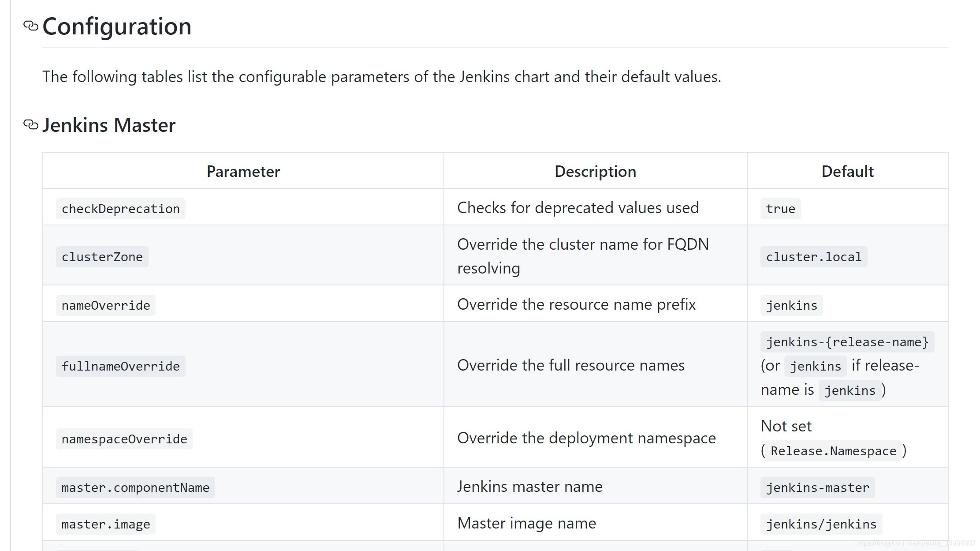The height and width of the screenshot is (551, 980).
Task: Click the 'jenkins/jenkins' default value
Action: click(x=821, y=524)
